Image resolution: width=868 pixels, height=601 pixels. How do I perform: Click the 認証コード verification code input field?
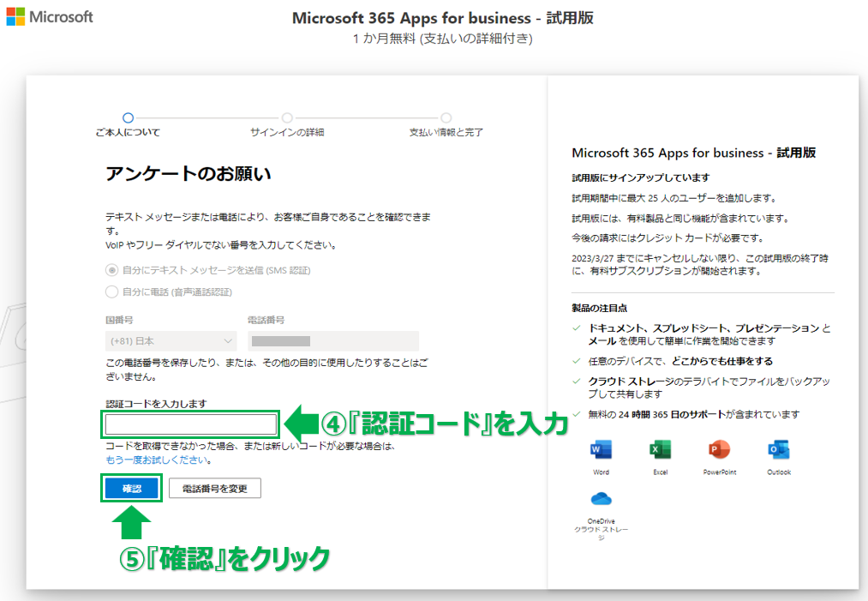(190, 424)
